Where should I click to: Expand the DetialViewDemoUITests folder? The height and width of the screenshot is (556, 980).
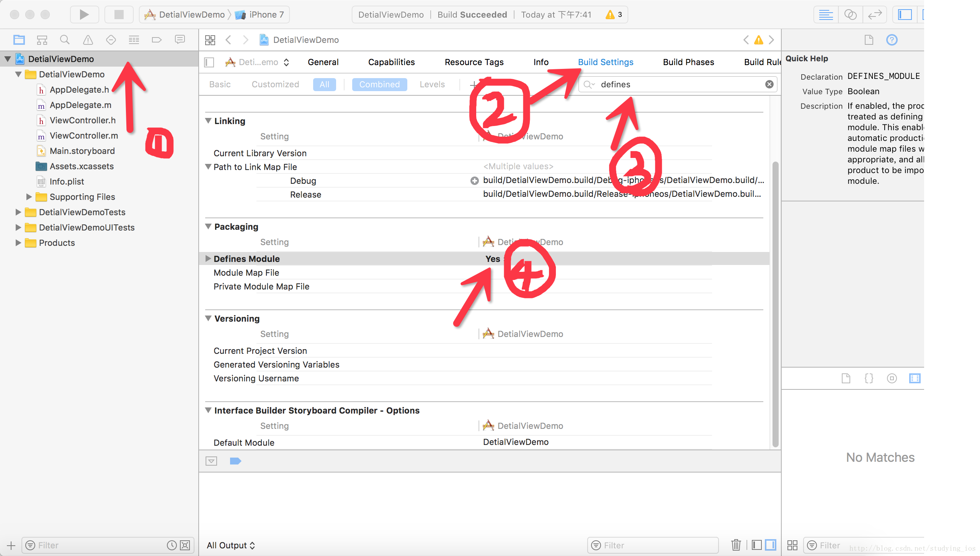(x=18, y=227)
